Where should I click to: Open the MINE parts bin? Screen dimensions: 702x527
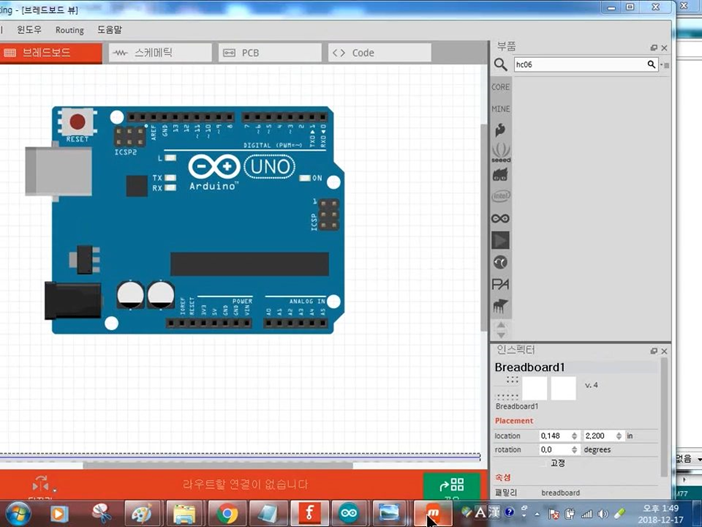[x=501, y=109]
